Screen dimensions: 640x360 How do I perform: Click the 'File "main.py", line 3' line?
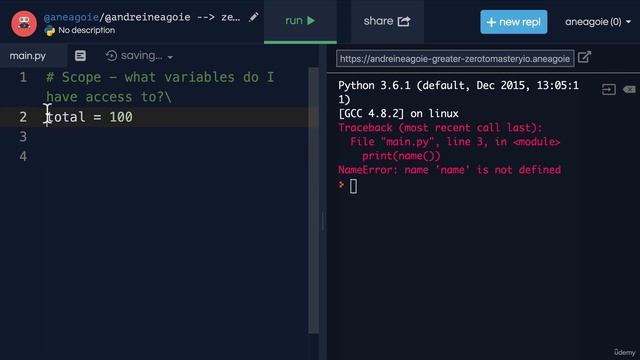(x=455, y=142)
